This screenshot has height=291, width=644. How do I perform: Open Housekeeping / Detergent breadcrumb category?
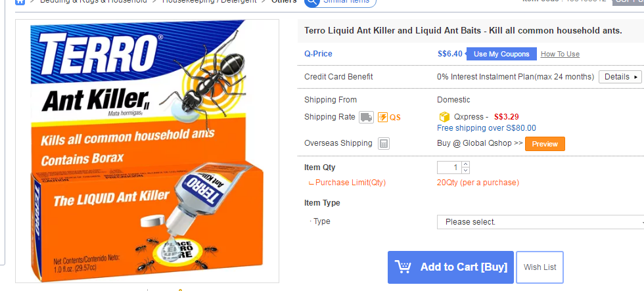click(x=210, y=2)
